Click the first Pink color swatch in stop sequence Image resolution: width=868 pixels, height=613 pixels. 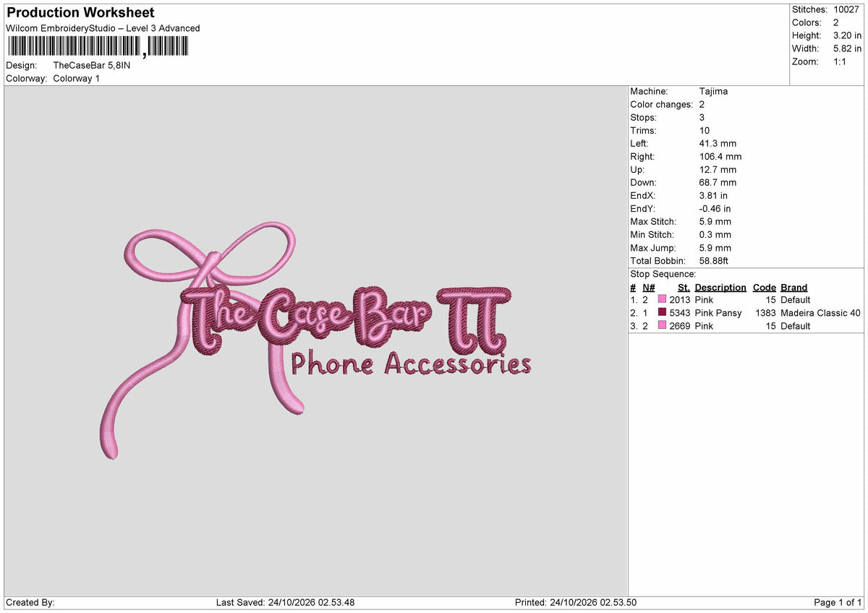click(662, 300)
